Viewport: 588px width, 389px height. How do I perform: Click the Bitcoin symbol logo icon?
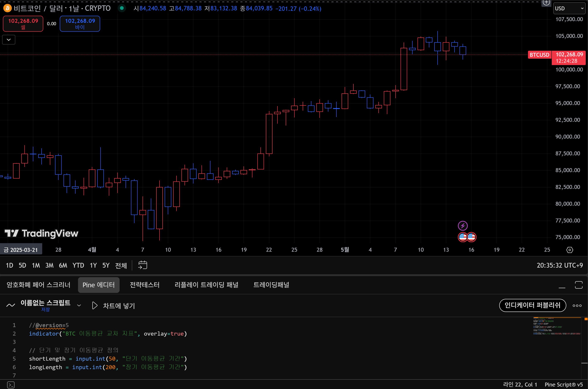[x=7, y=8]
